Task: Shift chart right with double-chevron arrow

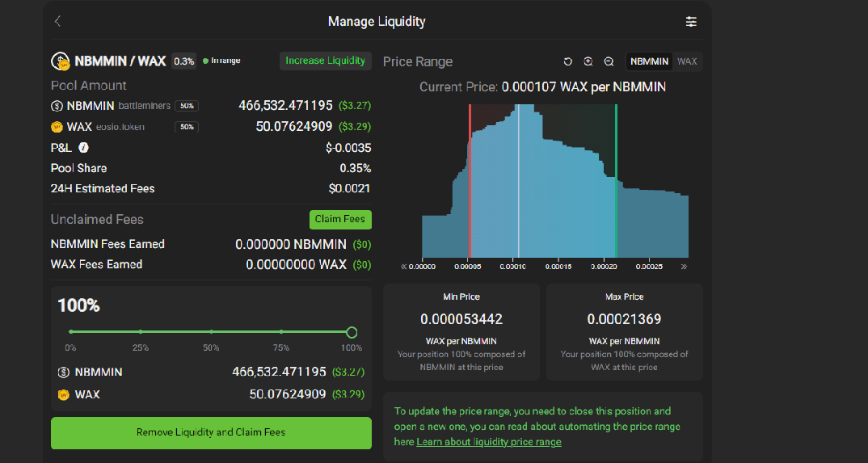Action: click(x=685, y=267)
